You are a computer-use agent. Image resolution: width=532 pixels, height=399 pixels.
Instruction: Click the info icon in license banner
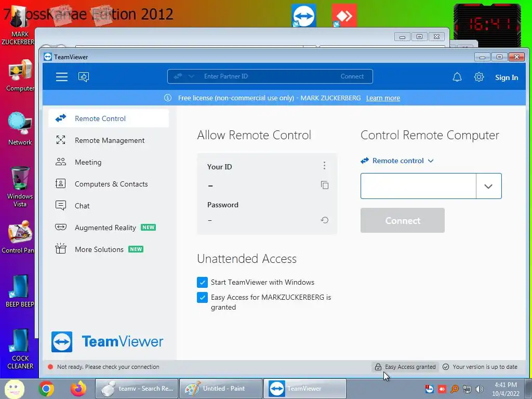(168, 98)
